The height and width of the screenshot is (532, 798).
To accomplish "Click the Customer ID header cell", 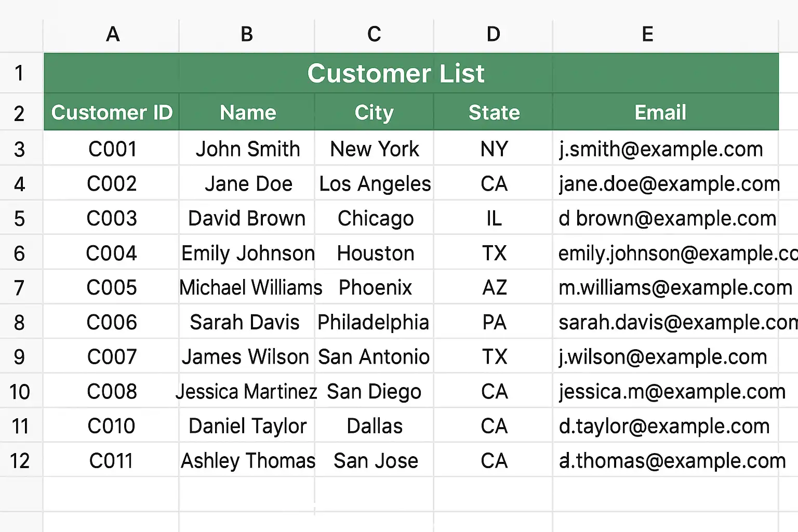I will [112, 113].
